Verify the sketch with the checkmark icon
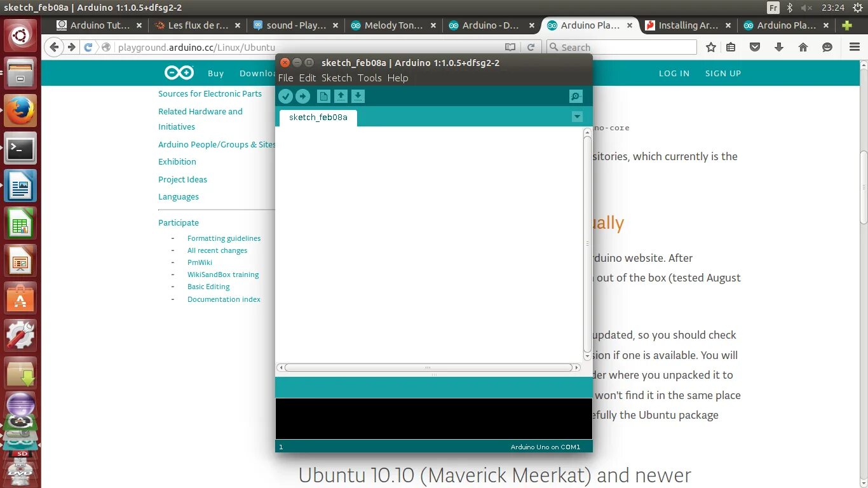 (285, 96)
